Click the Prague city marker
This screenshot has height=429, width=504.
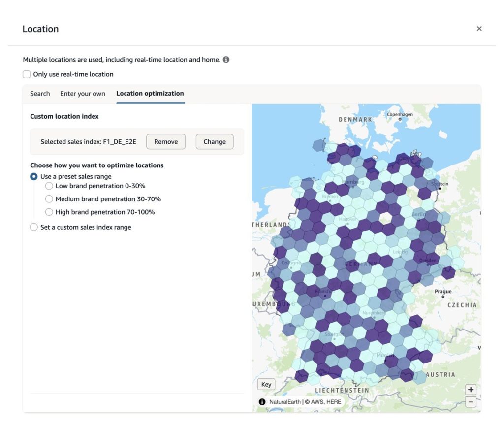[x=443, y=297]
